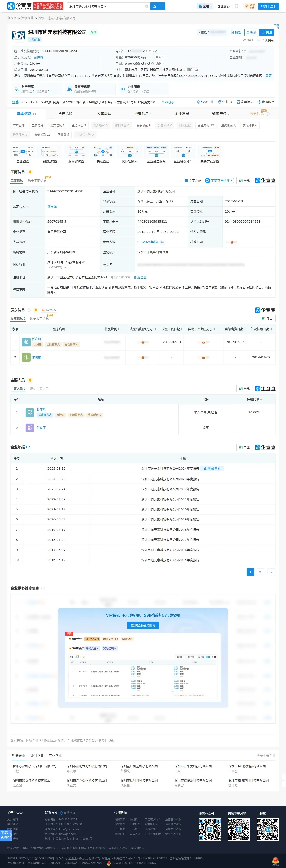Click the 发票抬头 invoice icon

pos(238,102)
